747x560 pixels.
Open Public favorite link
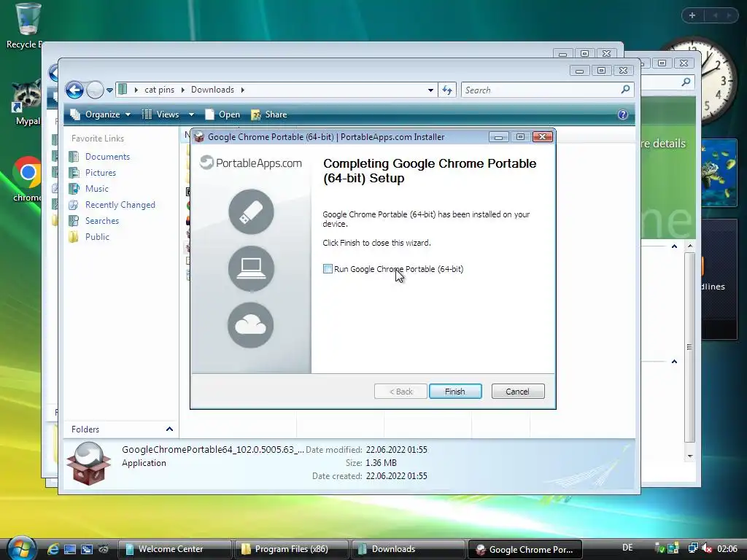(x=97, y=237)
